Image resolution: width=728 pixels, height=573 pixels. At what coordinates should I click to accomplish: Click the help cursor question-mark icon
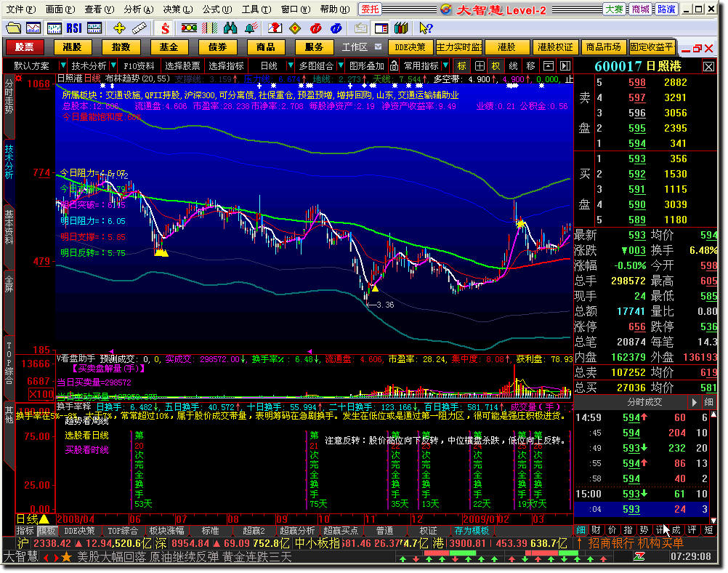coord(426,28)
